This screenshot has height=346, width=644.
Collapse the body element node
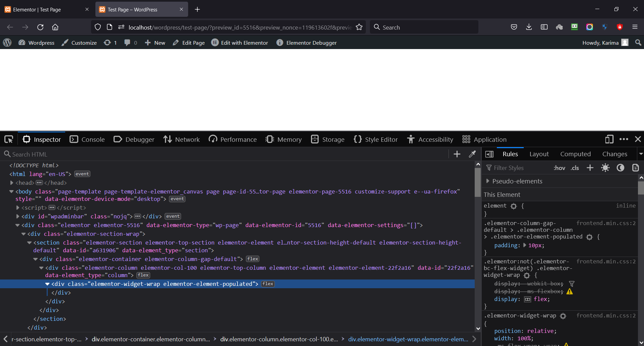[12, 191]
